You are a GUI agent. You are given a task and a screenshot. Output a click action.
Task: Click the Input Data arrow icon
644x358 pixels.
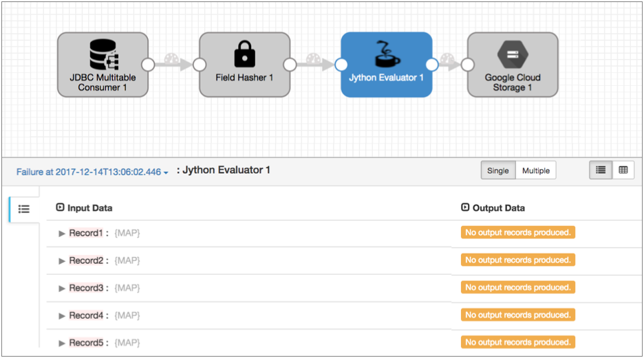click(60, 208)
